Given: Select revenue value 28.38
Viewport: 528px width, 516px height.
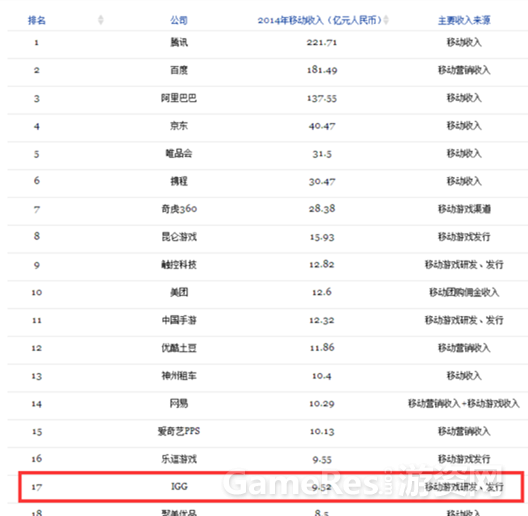Looking at the screenshot, I should [322, 209].
